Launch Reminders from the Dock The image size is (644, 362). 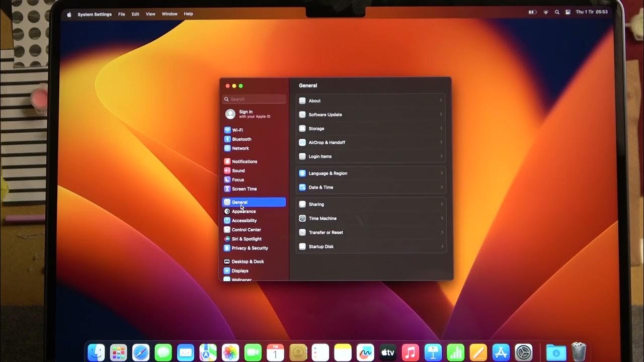tap(320, 352)
